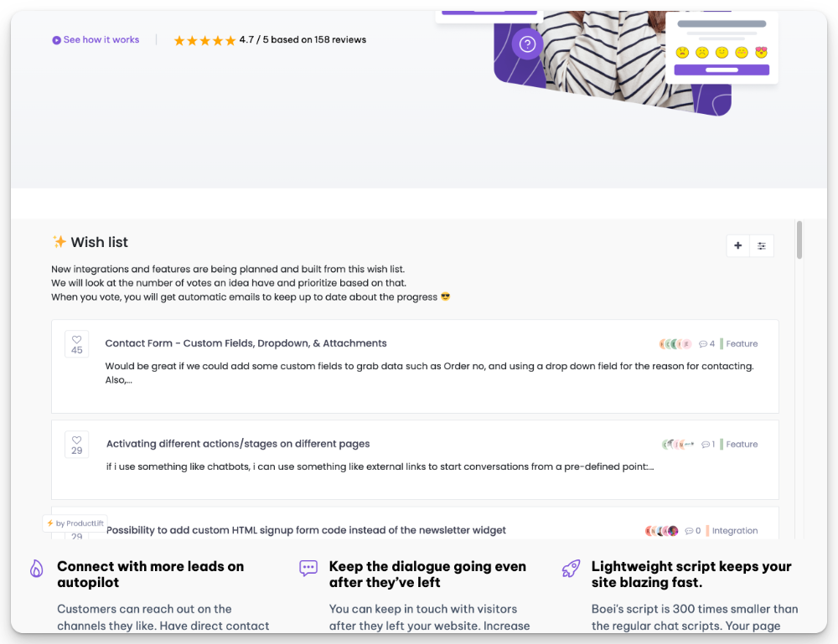This screenshot has height=644, width=838.
Task: Open the custom HTML signup form idea
Action: coord(306,530)
